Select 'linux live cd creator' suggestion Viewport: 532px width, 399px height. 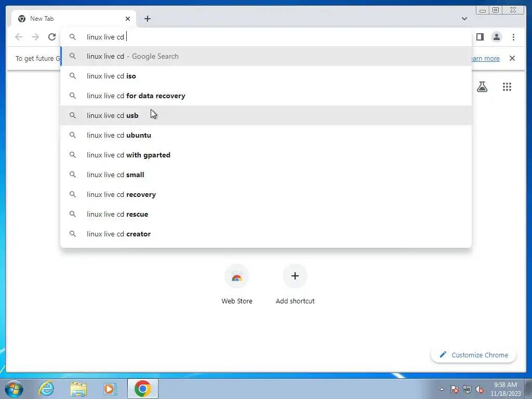tap(266, 234)
